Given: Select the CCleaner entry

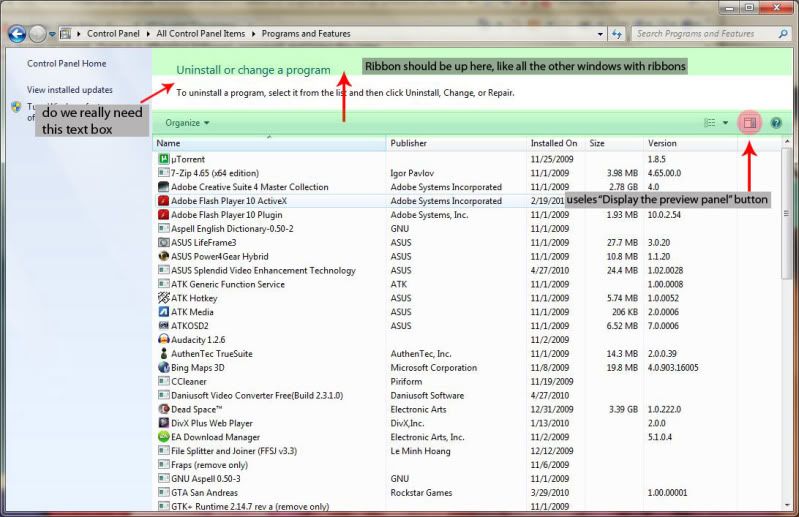Looking at the screenshot, I should (189, 382).
